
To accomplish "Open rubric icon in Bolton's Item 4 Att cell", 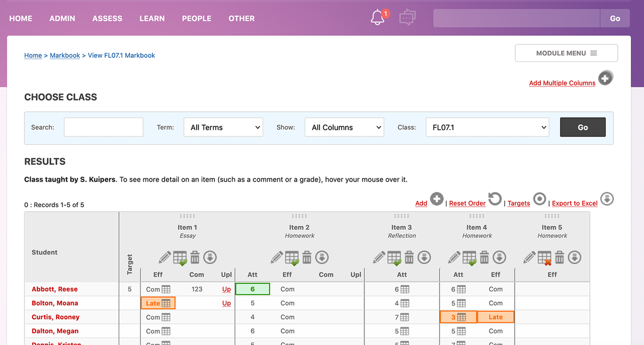I will (x=461, y=303).
